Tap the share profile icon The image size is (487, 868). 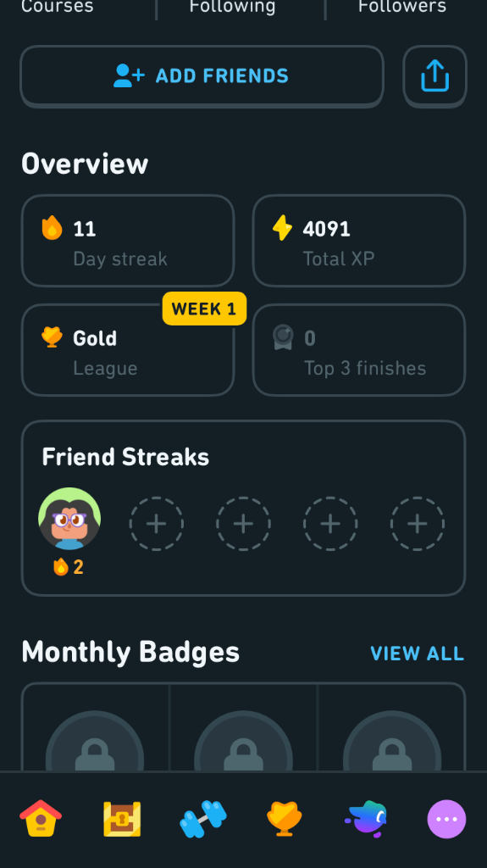(435, 76)
